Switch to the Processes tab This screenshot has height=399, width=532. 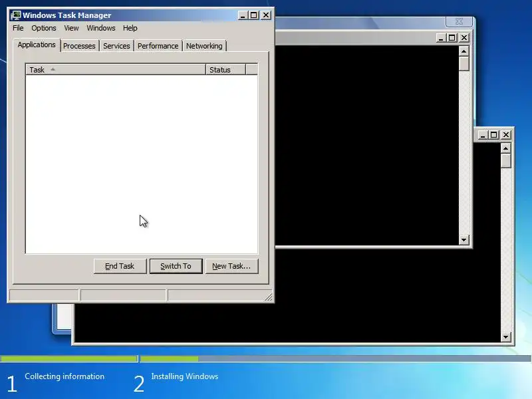point(79,46)
